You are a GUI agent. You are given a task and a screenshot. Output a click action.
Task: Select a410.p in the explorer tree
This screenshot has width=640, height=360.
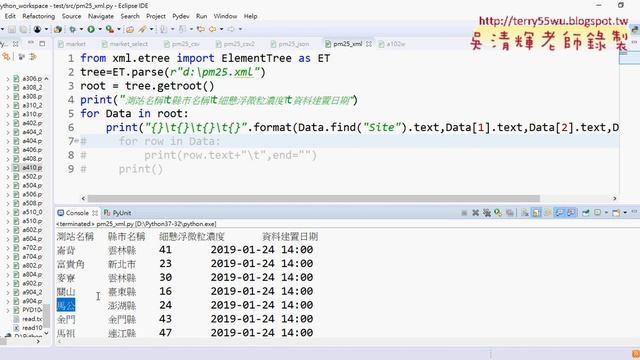pos(32,167)
